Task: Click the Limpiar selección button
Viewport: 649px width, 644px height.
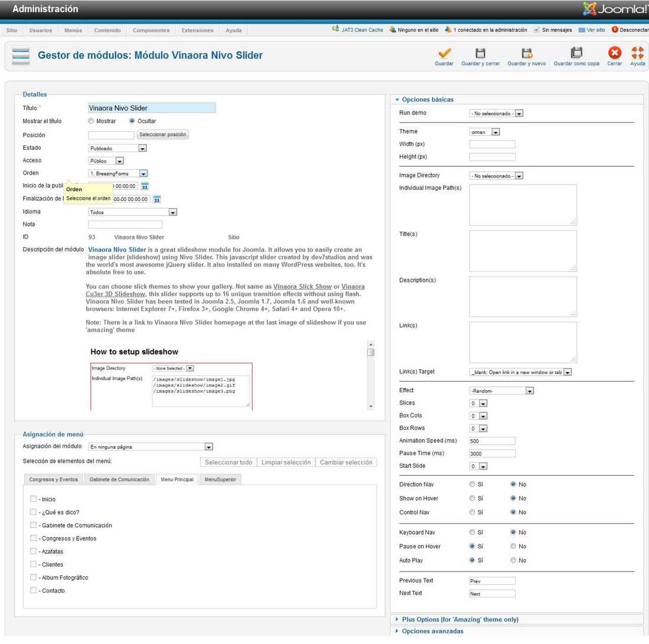Action: click(286, 463)
